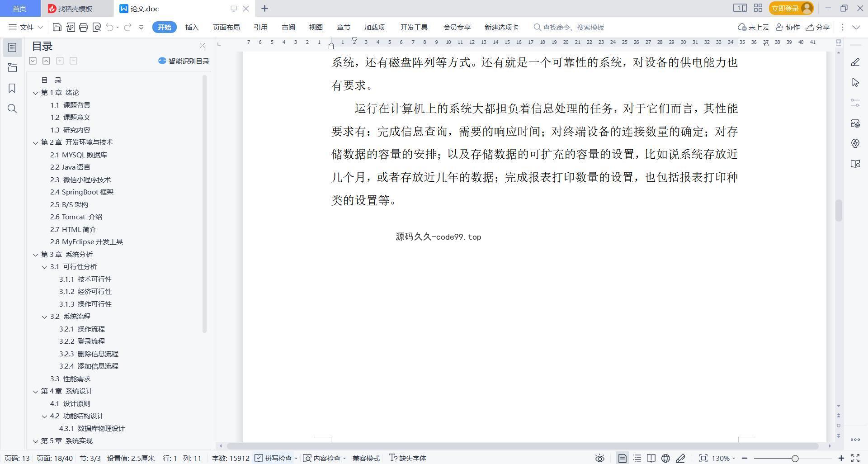868x464 pixels.
Task: Collapse 3.1 可行性分析 node
Action: [44, 267]
